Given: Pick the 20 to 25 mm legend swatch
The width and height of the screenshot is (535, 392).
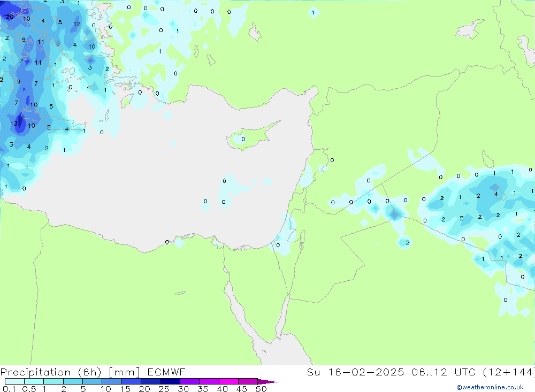Looking at the screenshot, I should pyautogui.click(x=151, y=381).
